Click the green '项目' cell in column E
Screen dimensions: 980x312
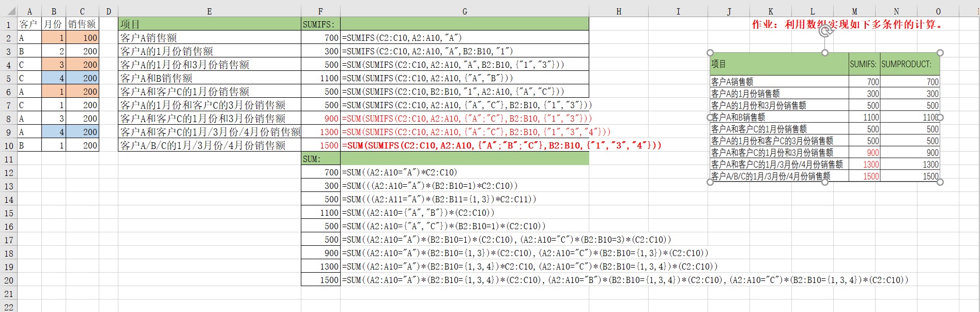(x=209, y=24)
